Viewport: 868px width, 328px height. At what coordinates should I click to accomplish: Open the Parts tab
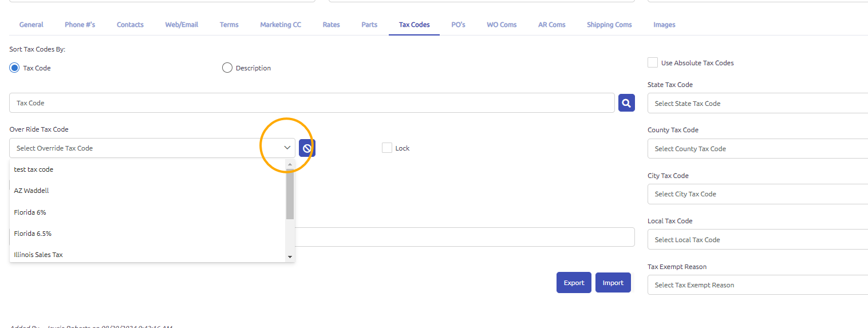[369, 25]
